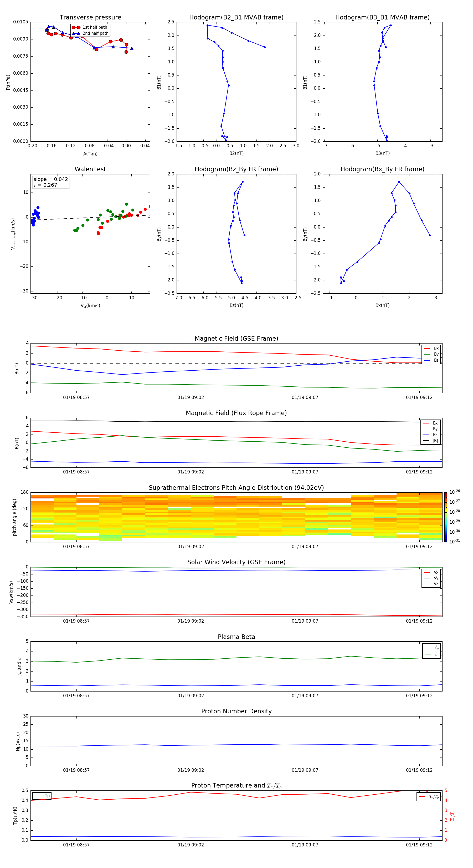The width and height of the screenshot is (473, 868).
Task: Select the 'A(T·m)' x-axis label
Action: 90,154
